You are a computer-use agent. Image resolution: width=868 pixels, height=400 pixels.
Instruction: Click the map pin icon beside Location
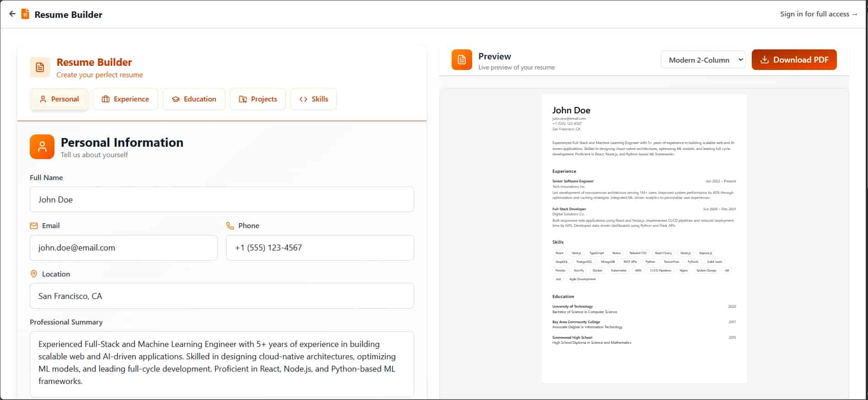pos(34,274)
